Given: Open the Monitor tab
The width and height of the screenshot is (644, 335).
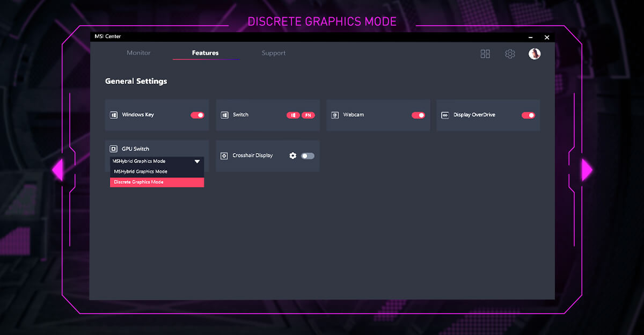Looking at the screenshot, I should coord(138,53).
